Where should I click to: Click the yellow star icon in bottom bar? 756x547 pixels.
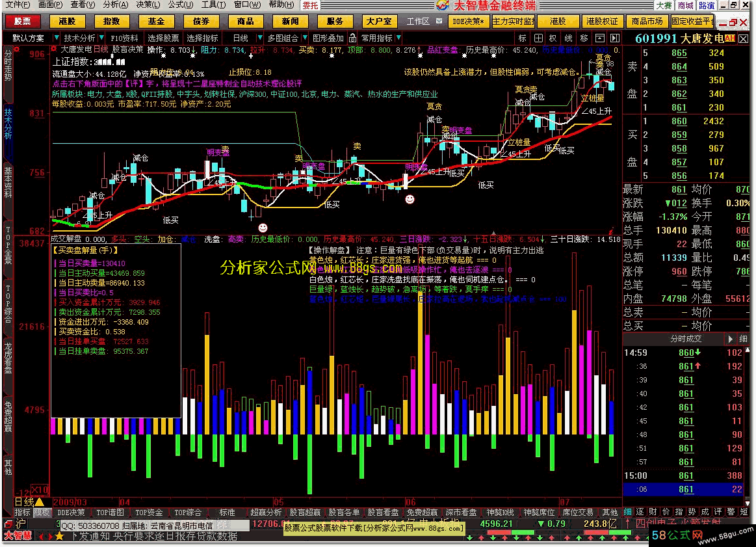click(x=59, y=536)
